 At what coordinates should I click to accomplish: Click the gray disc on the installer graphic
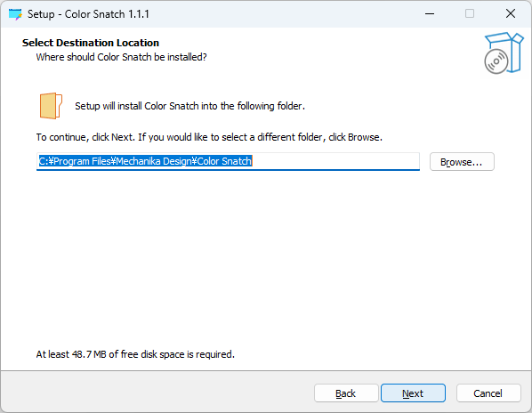(x=496, y=61)
